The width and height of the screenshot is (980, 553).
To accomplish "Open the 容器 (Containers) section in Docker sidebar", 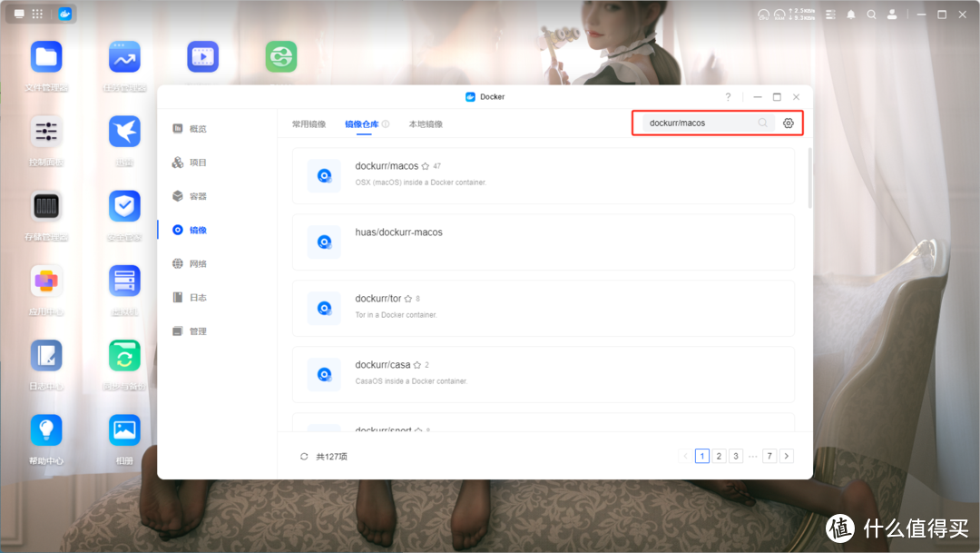I will click(x=196, y=195).
